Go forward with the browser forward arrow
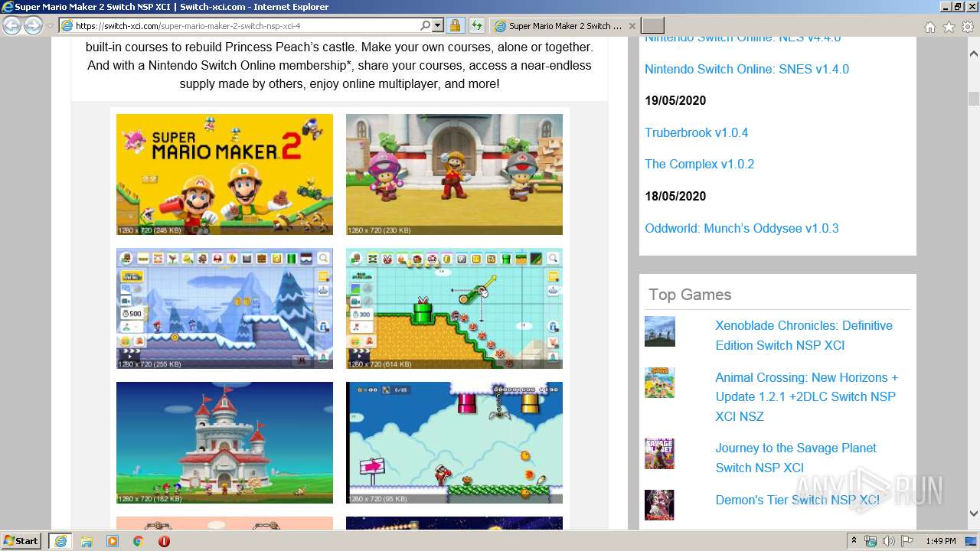The height and width of the screenshot is (551, 980). click(33, 26)
